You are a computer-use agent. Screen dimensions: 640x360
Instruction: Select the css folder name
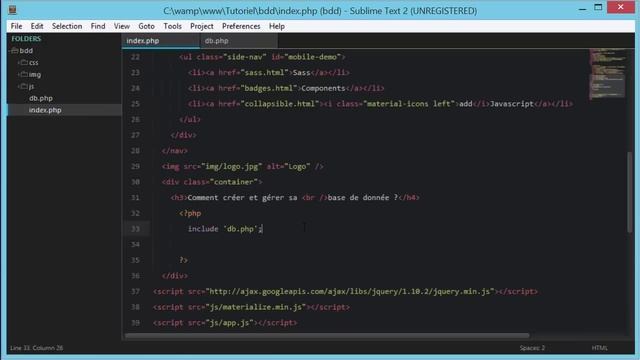pos(33,62)
